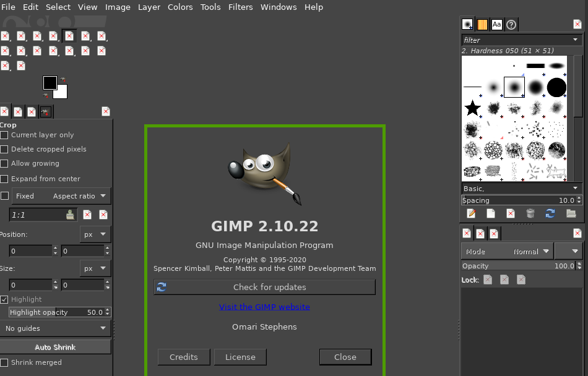
Task: Click the black foreground color swatch
Action: 50,82
